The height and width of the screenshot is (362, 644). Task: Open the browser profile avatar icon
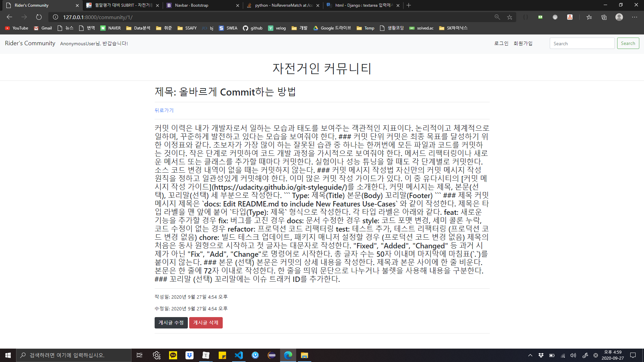619,17
